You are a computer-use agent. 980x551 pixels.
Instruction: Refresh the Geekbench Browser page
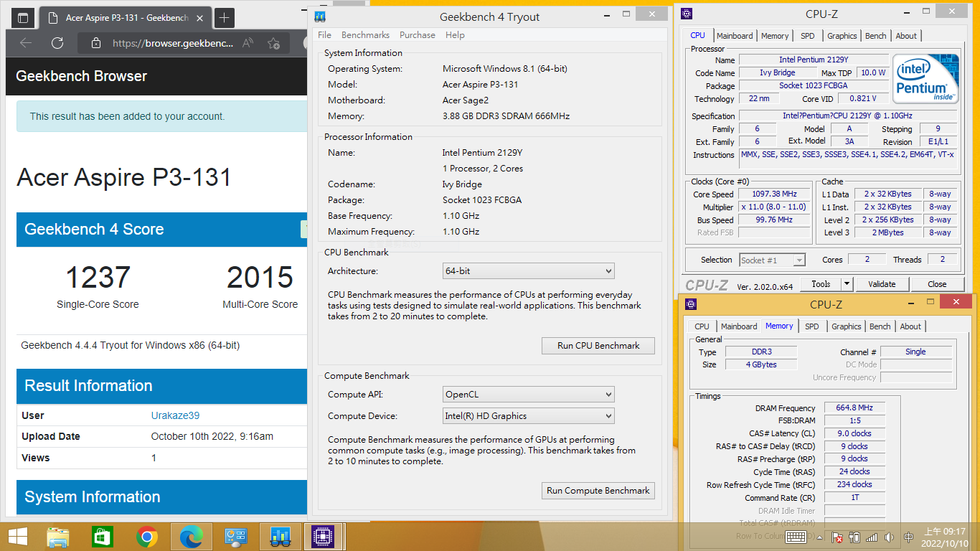(x=57, y=43)
